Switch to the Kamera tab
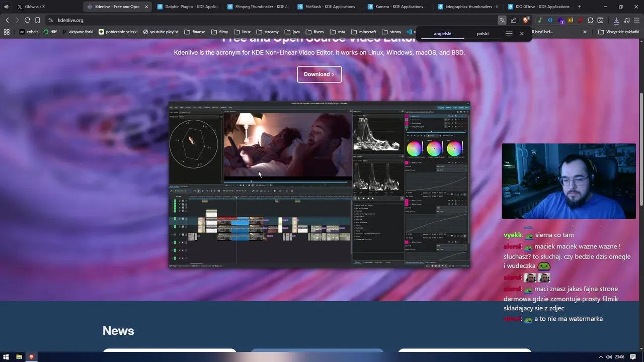This screenshot has width=644, height=362. click(x=397, y=7)
